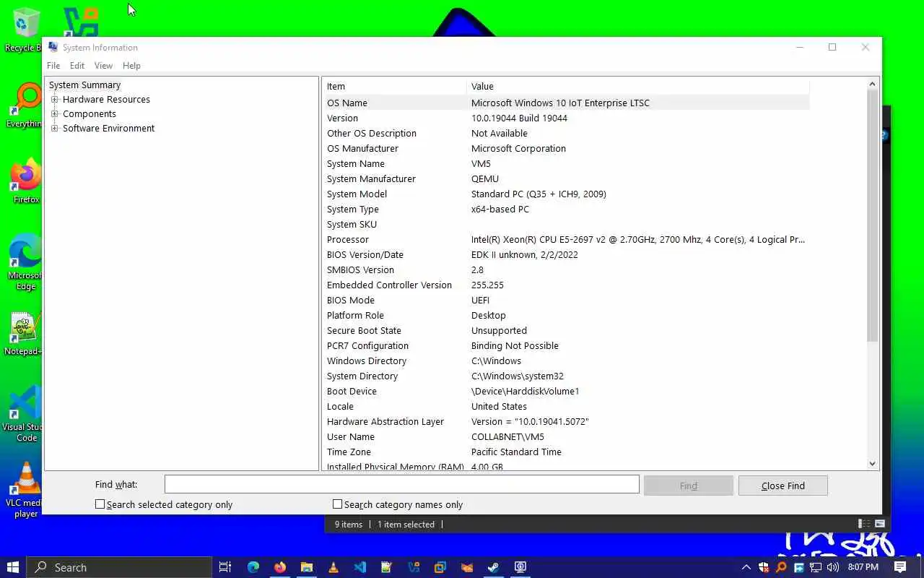Click the Close Find button
This screenshot has height=578, width=924.
click(x=783, y=486)
